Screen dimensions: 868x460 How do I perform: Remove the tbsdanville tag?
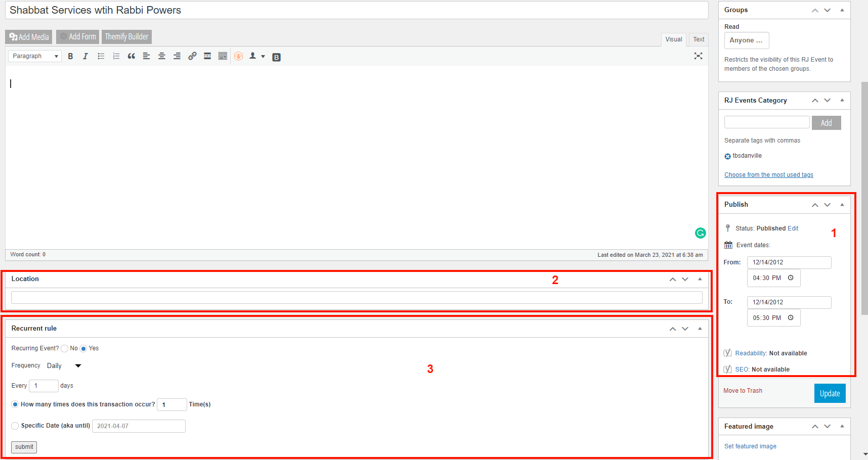tap(727, 156)
